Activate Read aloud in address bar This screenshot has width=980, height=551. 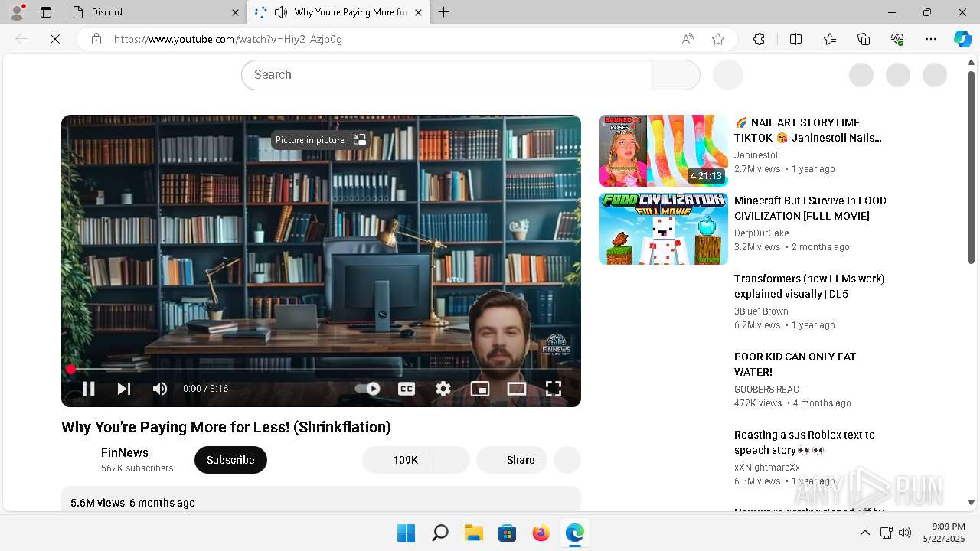(x=688, y=39)
